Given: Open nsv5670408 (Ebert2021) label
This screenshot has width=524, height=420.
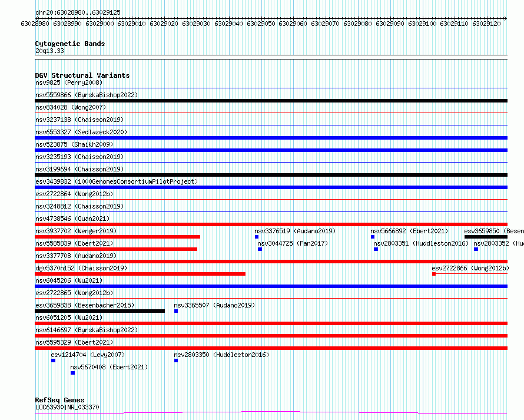Looking at the screenshot, I should point(109,367).
